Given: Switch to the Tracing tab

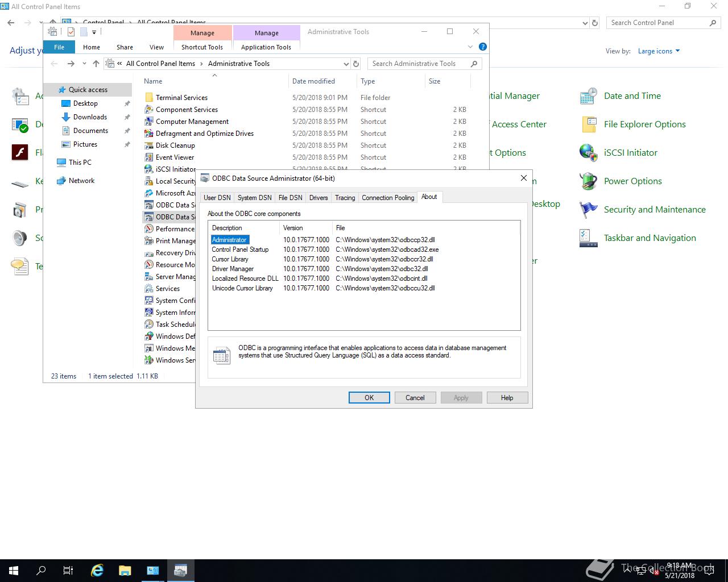Looking at the screenshot, I should pyautogui.click(x=345, y=197).
